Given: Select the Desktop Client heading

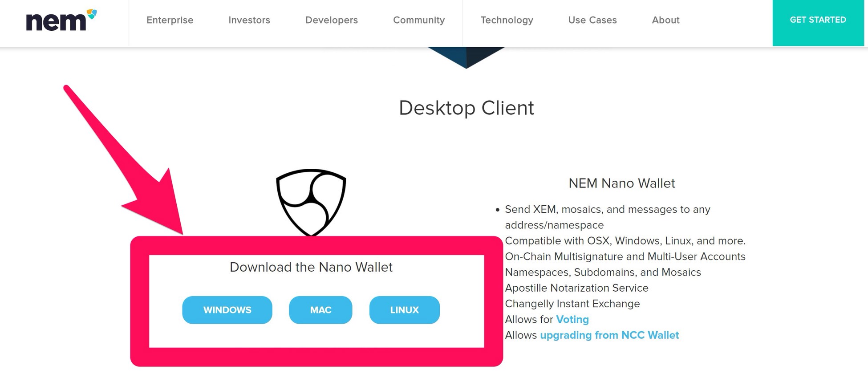Looking at the screenshot, I should coord(466,108).
